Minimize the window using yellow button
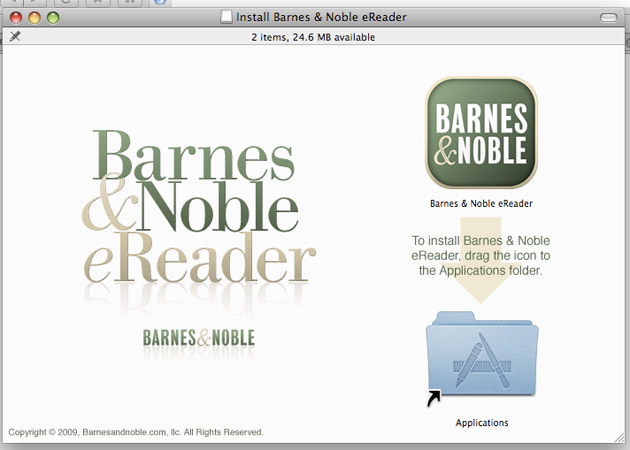The height and width of the screenshot is (450, 630). pos(35,18)
